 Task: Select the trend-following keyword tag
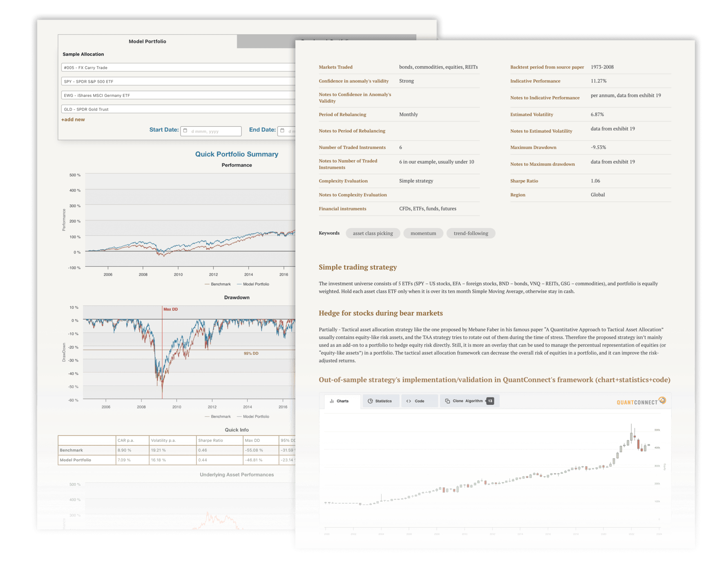[471, 233]
